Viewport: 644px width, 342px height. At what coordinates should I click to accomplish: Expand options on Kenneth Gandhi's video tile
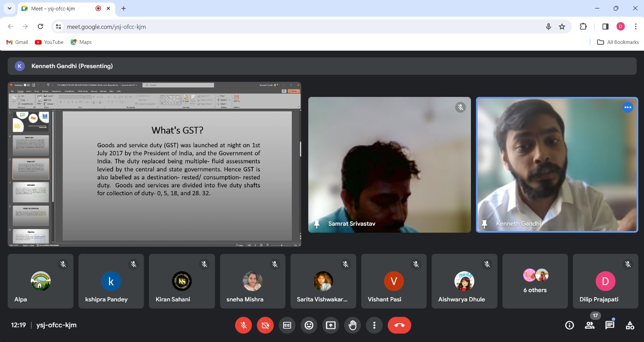[x=627, y=107]
